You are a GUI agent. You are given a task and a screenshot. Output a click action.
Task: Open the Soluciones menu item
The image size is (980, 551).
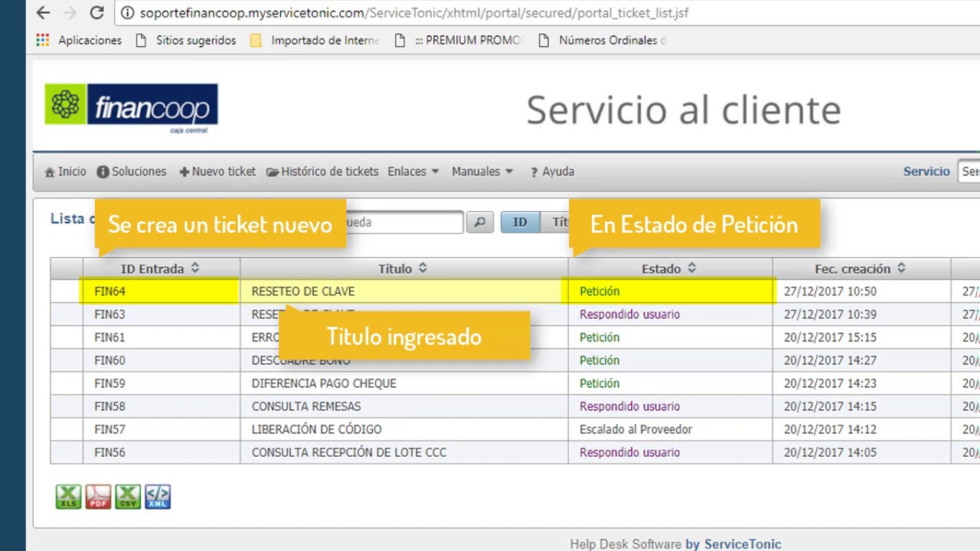pyautogui.click(x=132, y=171)
